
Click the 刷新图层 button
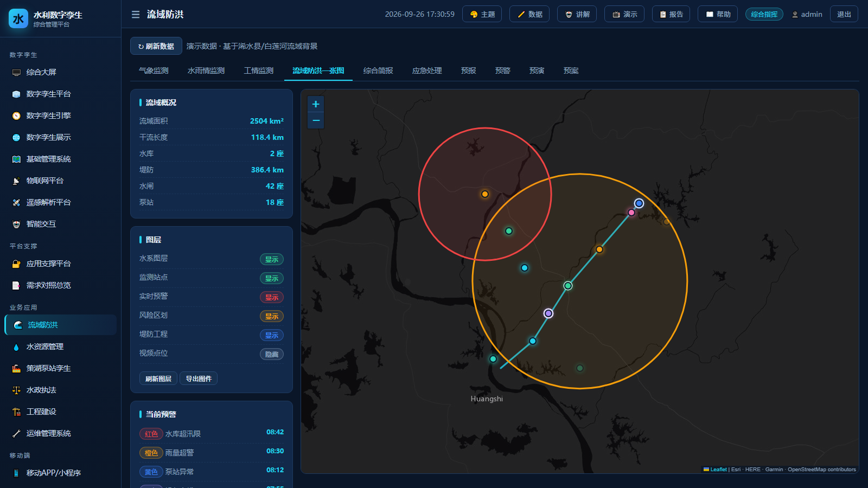[158, 378]
